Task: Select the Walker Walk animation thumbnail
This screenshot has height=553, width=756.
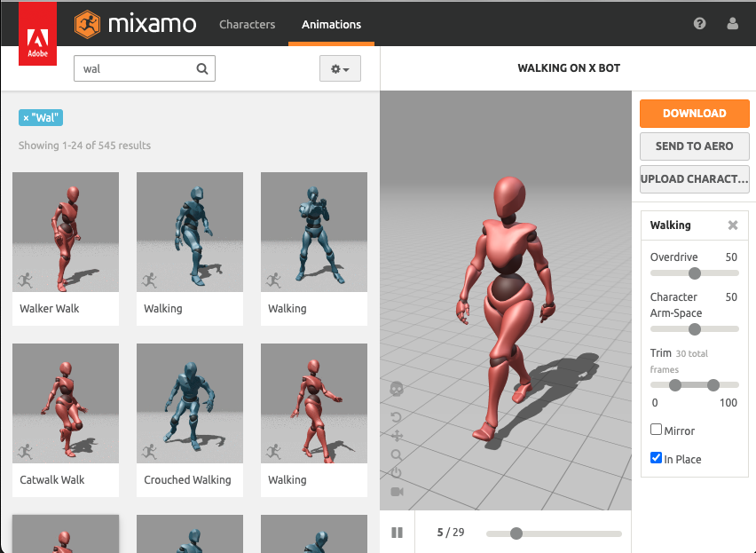Action: (66, 232)
